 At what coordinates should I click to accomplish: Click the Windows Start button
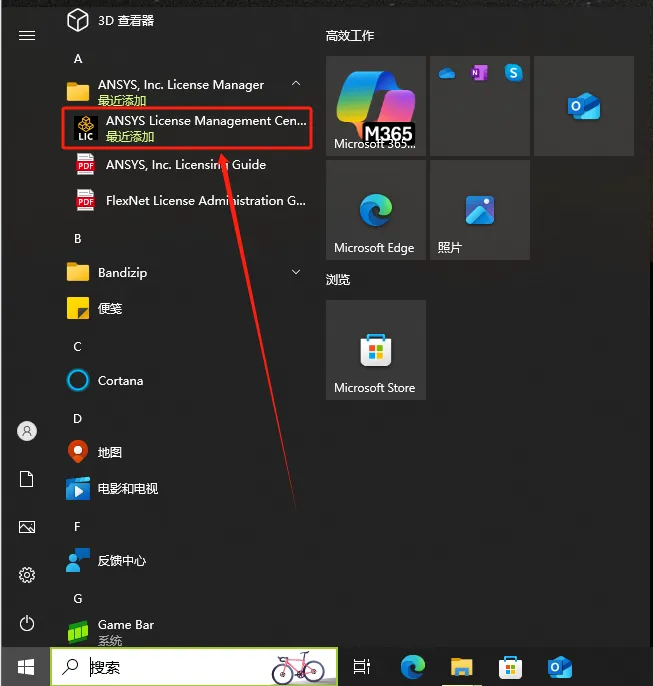(x=26, y=667)
